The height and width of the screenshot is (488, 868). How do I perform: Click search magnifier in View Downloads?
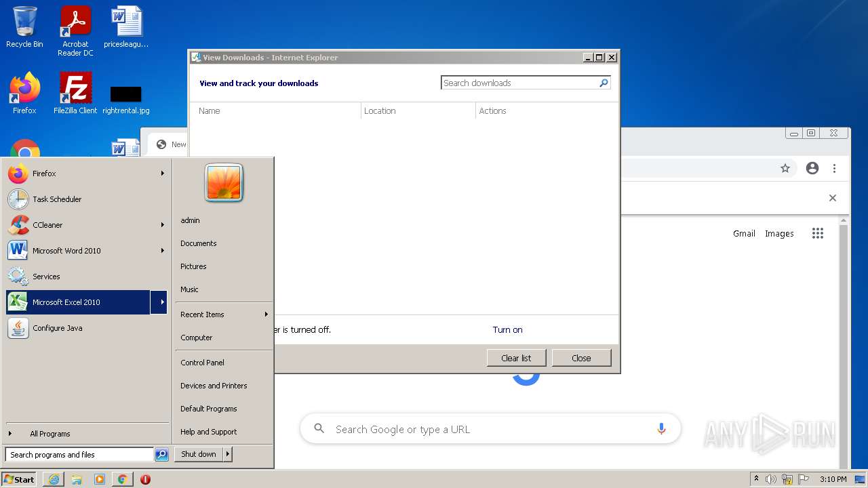click(604, 83)
